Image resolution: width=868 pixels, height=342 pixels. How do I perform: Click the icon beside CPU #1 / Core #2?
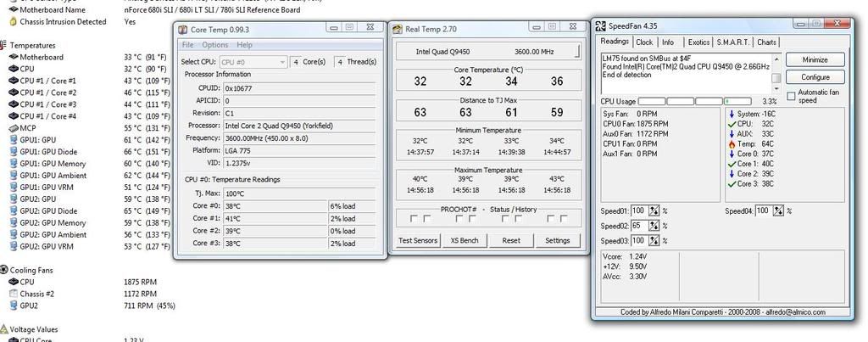[x=14, y=93]
